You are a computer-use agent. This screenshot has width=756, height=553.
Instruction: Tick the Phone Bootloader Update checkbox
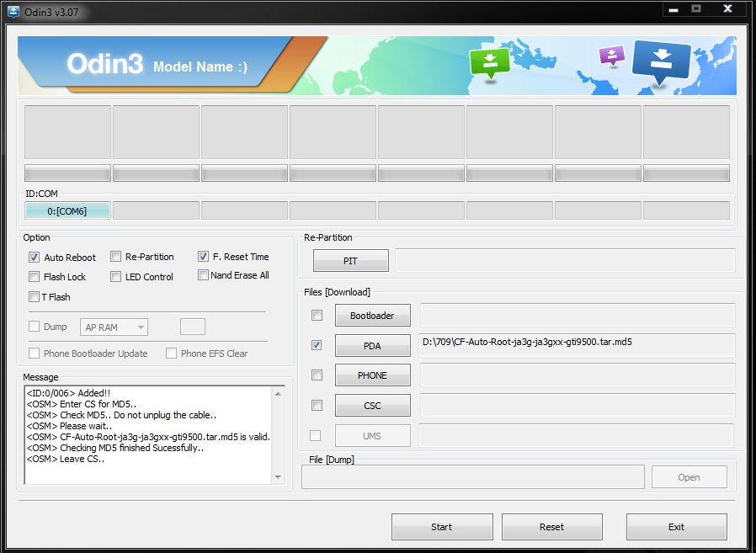(34, 353)
